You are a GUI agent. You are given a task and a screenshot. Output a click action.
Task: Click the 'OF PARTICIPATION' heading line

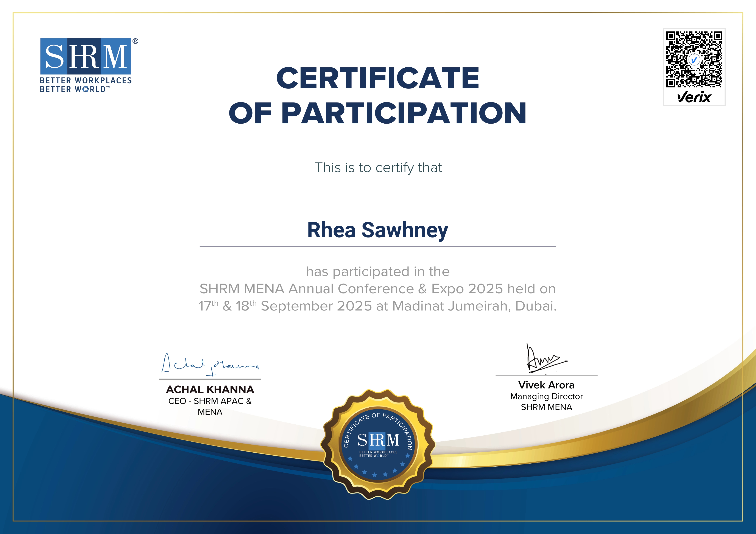point(378,113)
